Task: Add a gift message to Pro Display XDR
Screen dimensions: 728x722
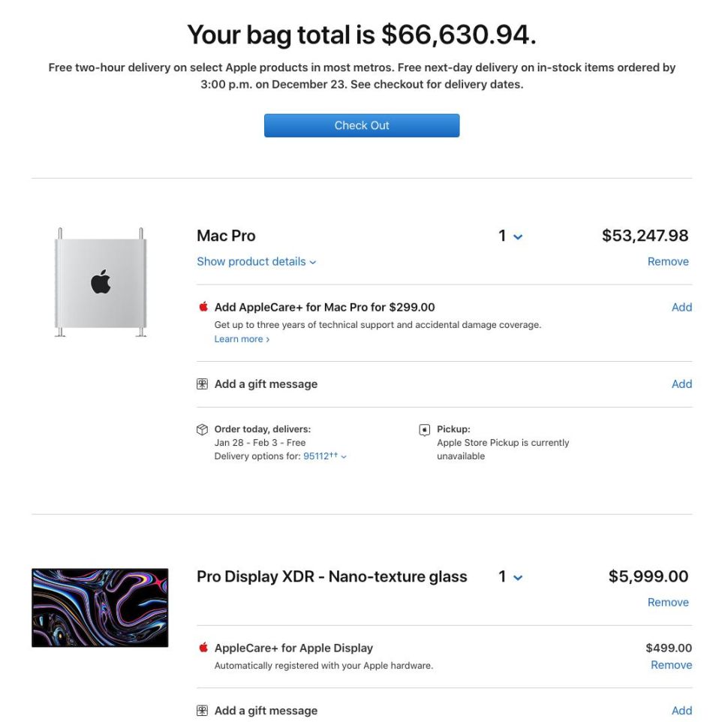Action: pyautogui.click(x=681, y=711)
